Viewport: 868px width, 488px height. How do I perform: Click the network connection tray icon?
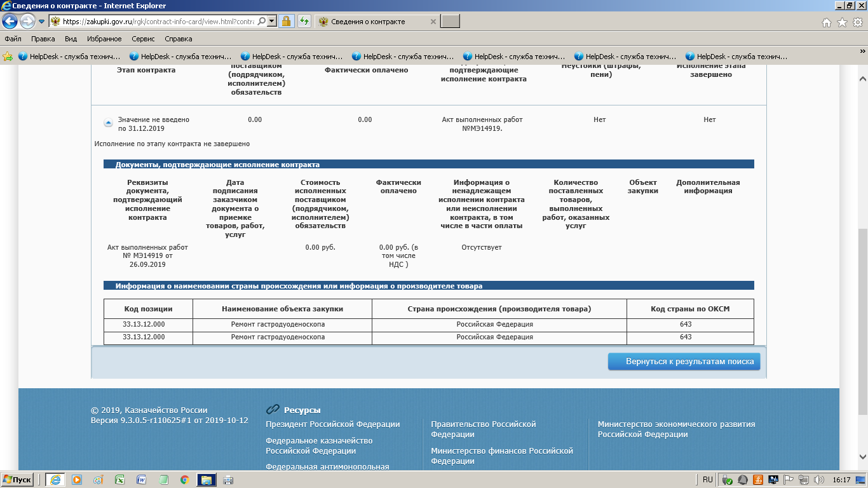pos(804,480)
